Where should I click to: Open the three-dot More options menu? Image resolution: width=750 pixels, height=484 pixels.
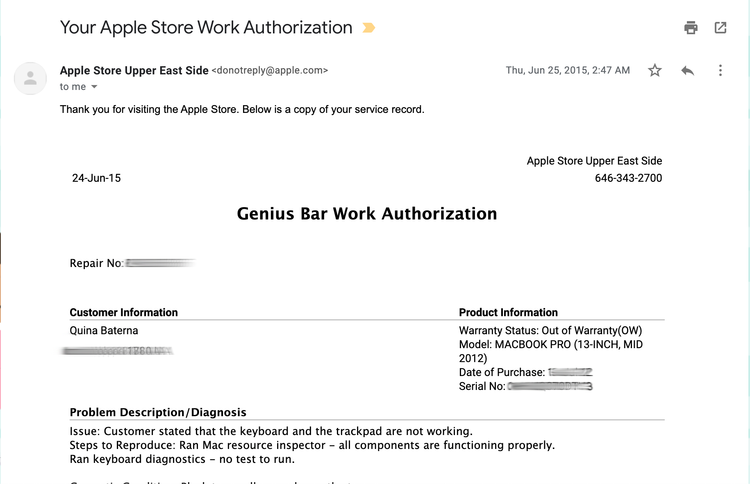720,70
